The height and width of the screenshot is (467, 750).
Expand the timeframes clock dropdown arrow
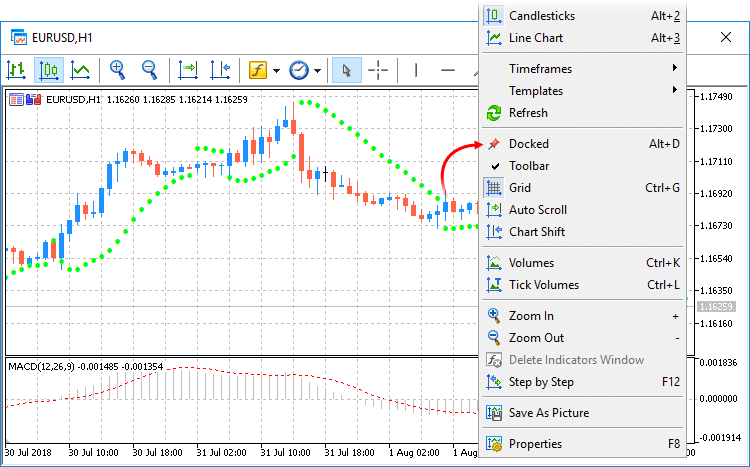point(318,71)
